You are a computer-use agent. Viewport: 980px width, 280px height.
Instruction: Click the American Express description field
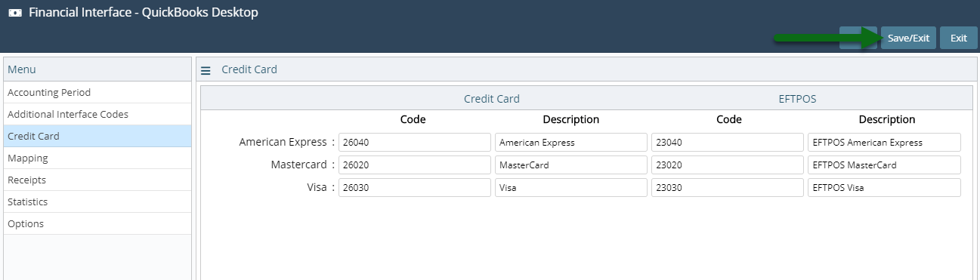[x=571, y=143]
